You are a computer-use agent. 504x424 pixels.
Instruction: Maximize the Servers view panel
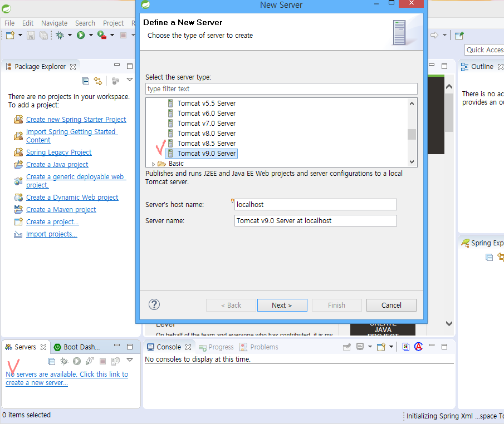[x=130, y=347]
